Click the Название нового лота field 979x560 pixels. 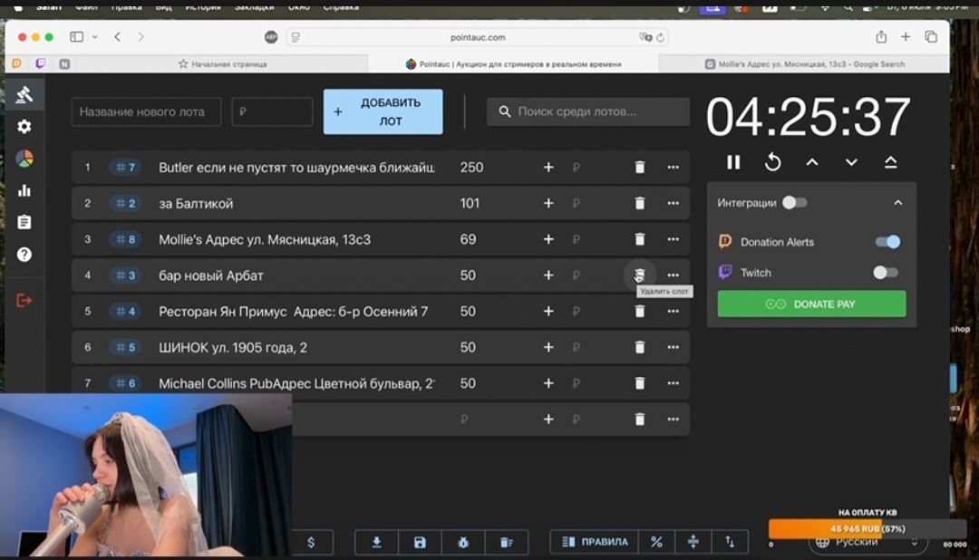(x=146, y=111)
